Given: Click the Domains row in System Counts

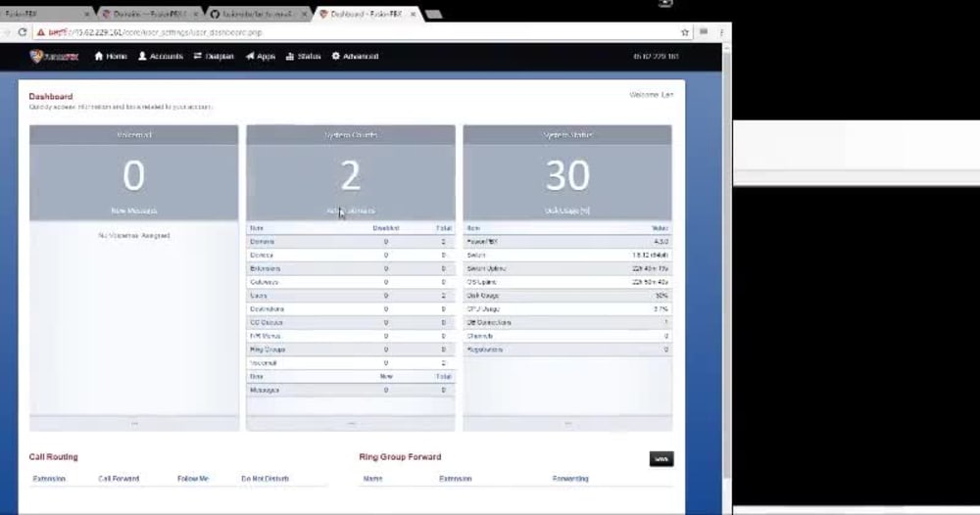Looking at the screenshot, I should [351, 242].
